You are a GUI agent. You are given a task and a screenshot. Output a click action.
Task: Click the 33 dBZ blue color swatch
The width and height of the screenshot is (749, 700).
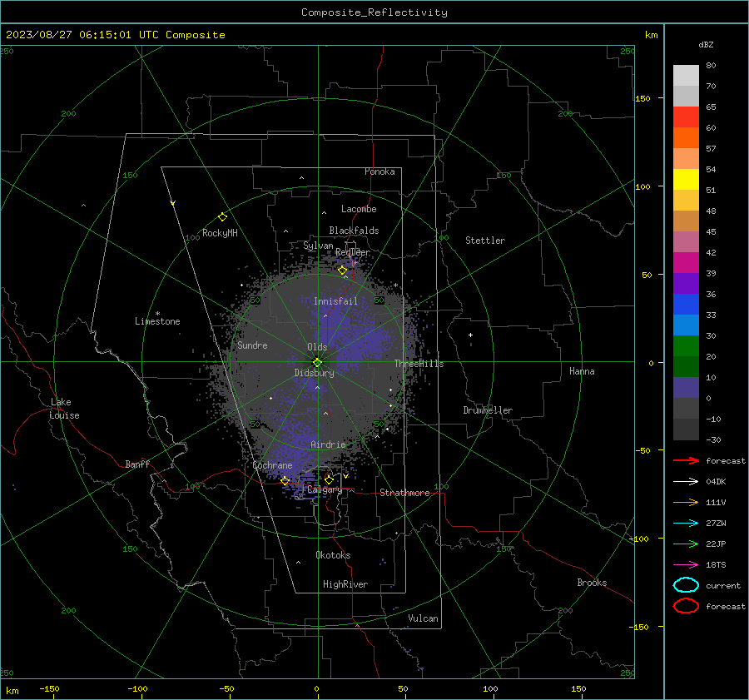(686, 325)
